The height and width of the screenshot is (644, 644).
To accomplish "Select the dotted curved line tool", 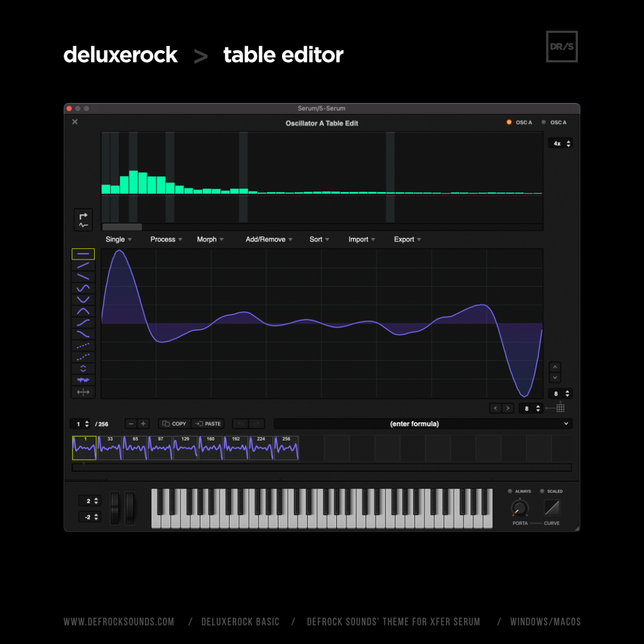I will [83, 358].
